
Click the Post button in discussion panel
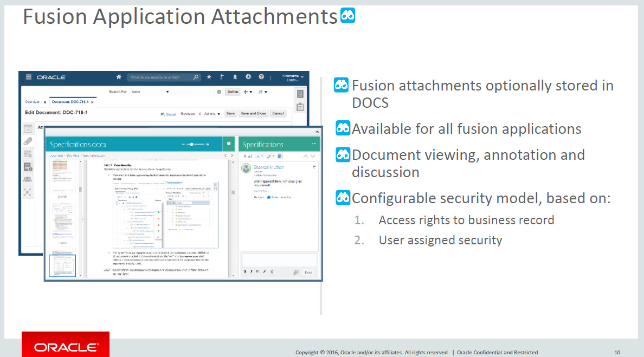coord(307,272)
